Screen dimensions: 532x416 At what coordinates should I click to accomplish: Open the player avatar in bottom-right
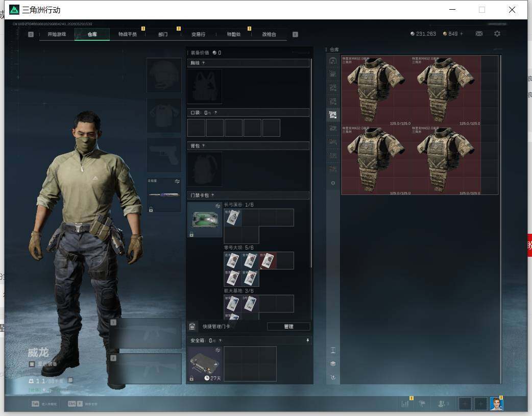click(x=496, y=404)
